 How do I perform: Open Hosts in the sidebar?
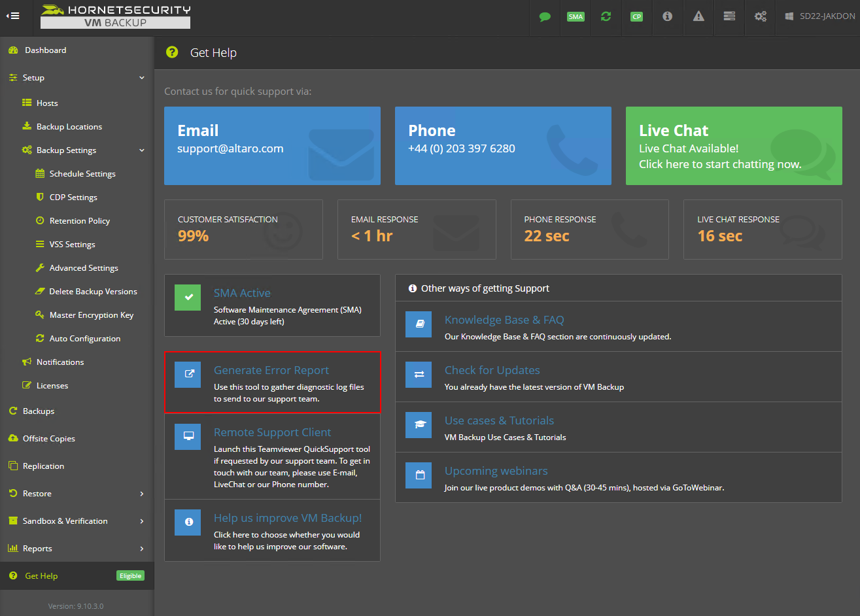click(x=47, y=103)
